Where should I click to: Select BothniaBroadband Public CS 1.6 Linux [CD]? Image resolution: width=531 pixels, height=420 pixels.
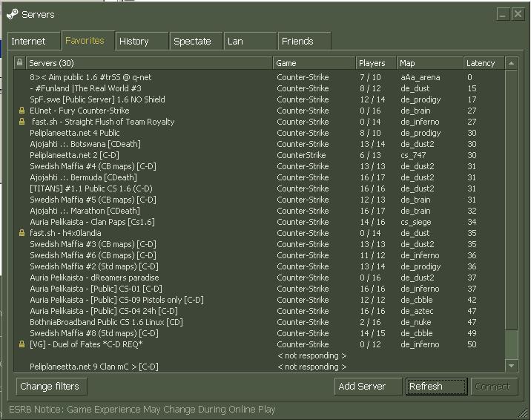(260, 322)
